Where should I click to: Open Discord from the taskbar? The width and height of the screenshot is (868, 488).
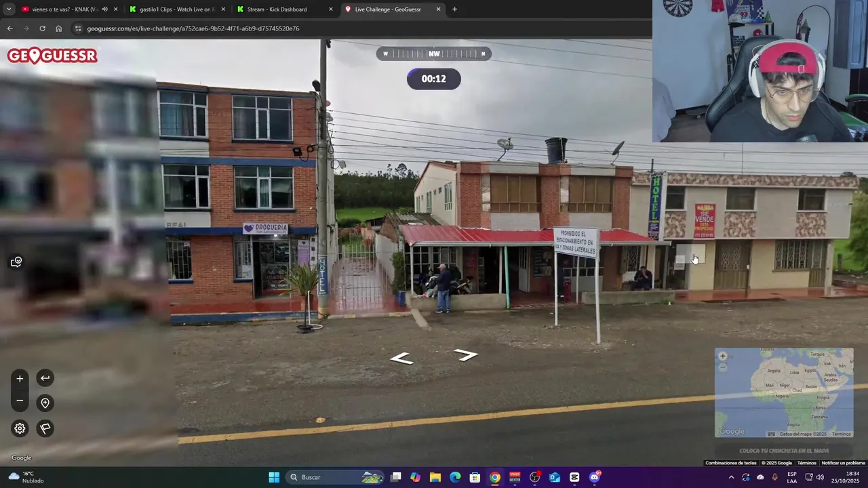595,477
